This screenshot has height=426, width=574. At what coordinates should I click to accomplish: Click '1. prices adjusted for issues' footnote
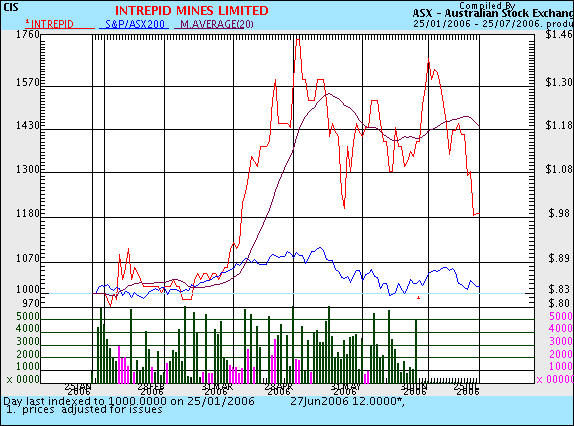85,410
